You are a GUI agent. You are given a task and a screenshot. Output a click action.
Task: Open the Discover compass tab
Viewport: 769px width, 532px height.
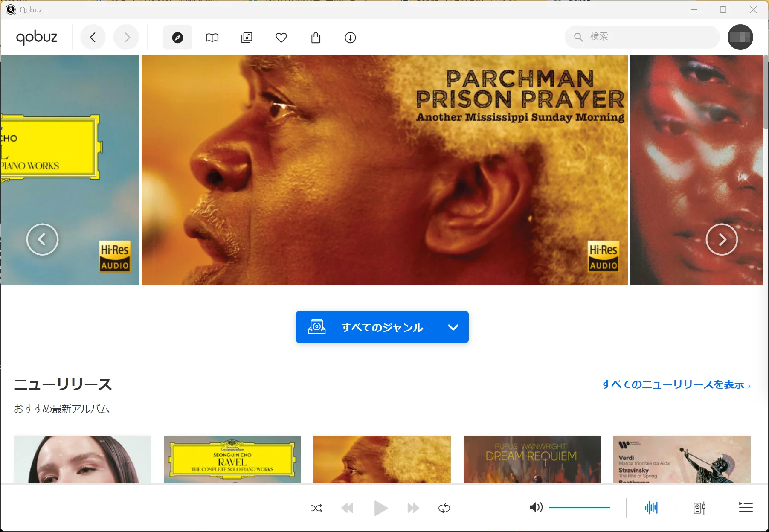tap(177, 38)
